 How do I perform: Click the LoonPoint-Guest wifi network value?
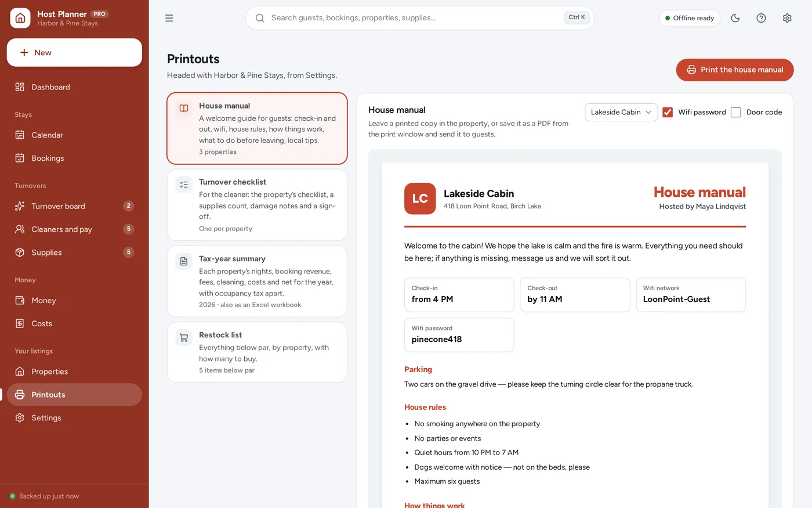coord(676,300)
